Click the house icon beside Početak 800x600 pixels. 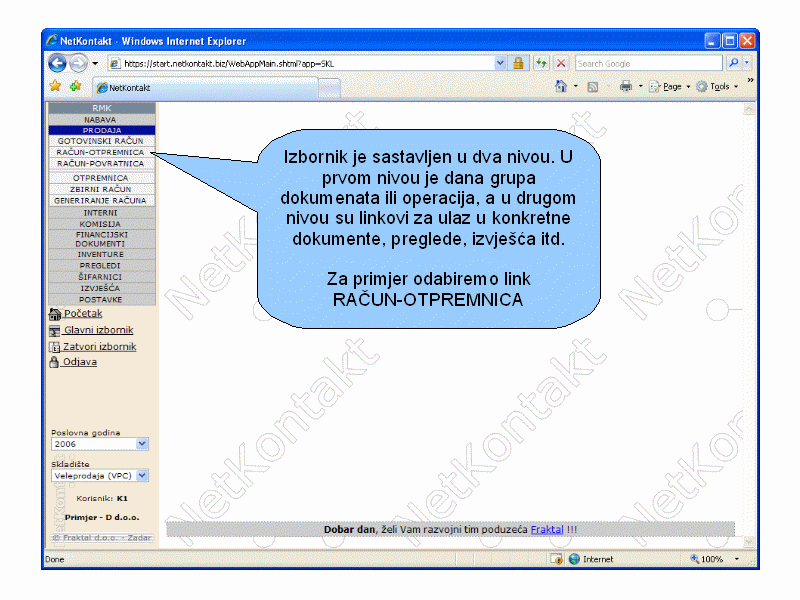click(x=55, y=314)
